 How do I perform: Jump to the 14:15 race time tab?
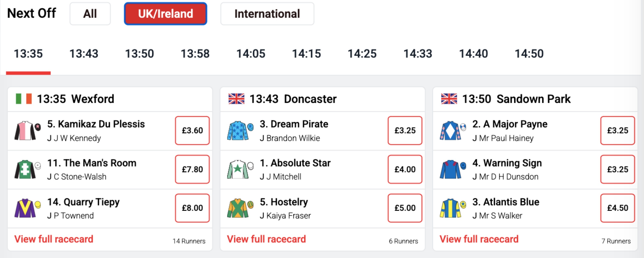(307, 54)
